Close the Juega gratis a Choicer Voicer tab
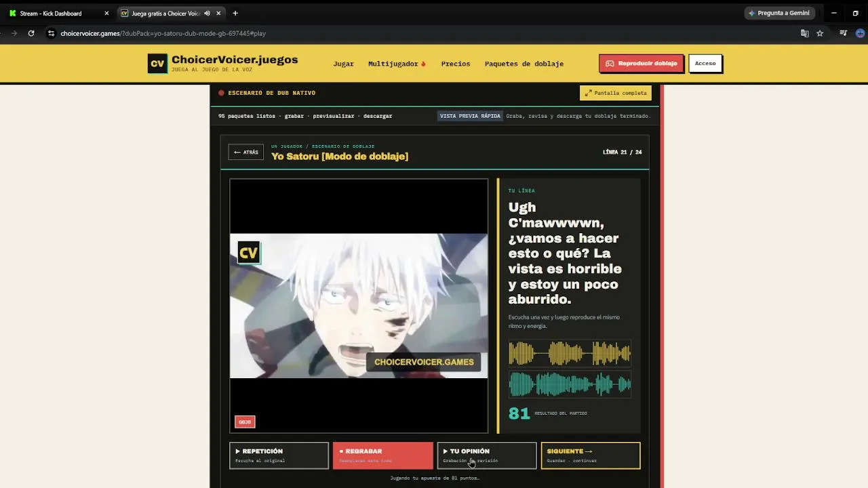The width and height of the screenshot is (868, 488). 219,13
